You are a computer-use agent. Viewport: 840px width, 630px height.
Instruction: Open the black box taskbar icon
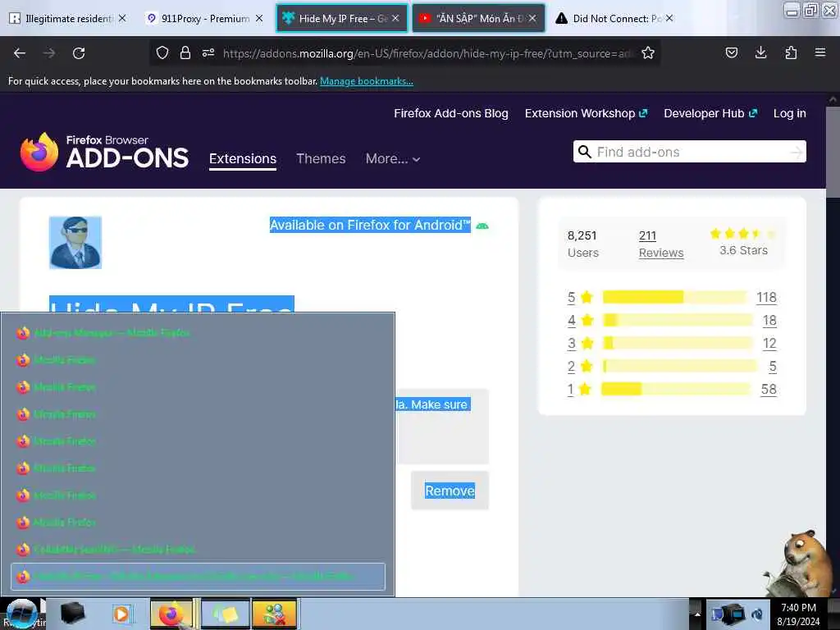pyautogui.click(x=72, y=614)
